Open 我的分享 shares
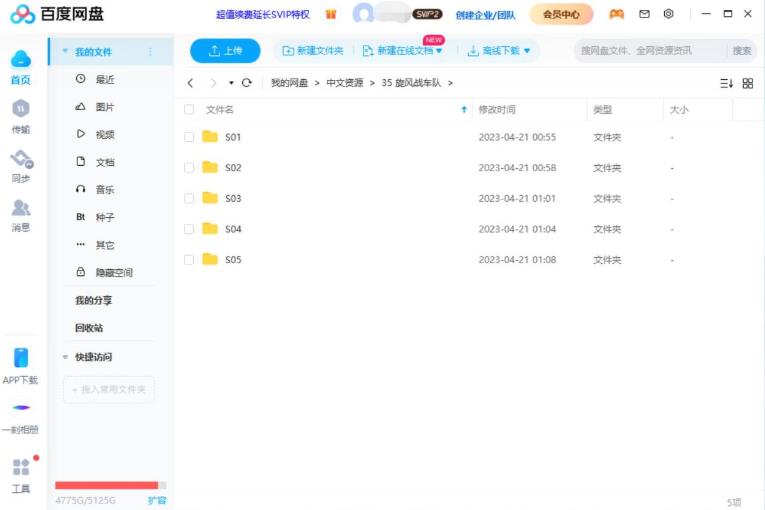The width and height of the screenshot is (765, 510). coord(93,300)
